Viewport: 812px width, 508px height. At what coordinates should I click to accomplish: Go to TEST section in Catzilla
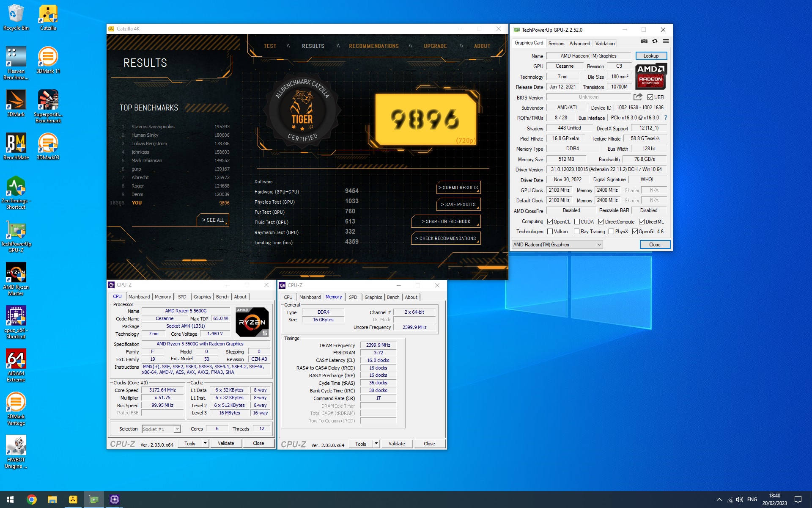270,46
